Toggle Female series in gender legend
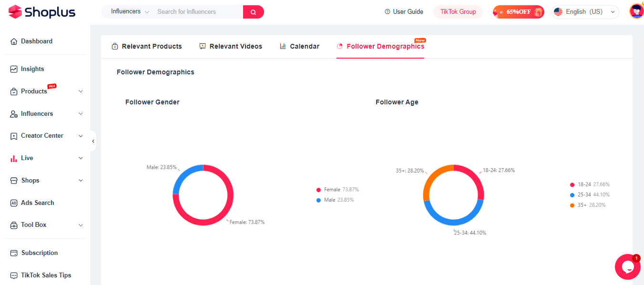The height and width of the screenshot is (285, 644). coord(337,190)
